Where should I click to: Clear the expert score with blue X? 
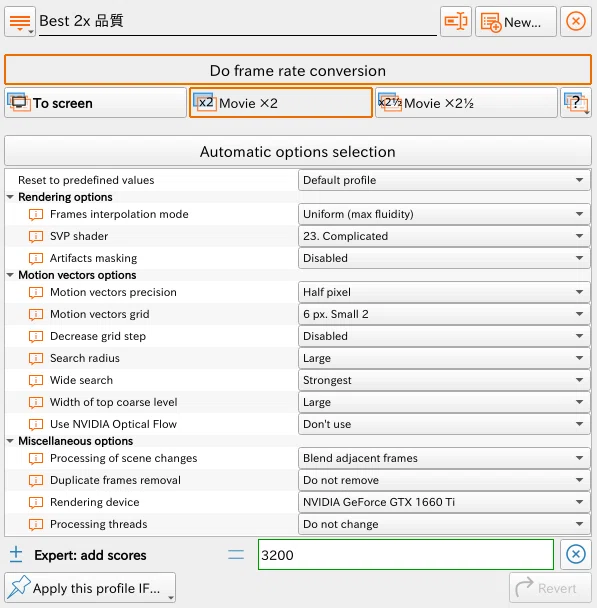point(576,554)
